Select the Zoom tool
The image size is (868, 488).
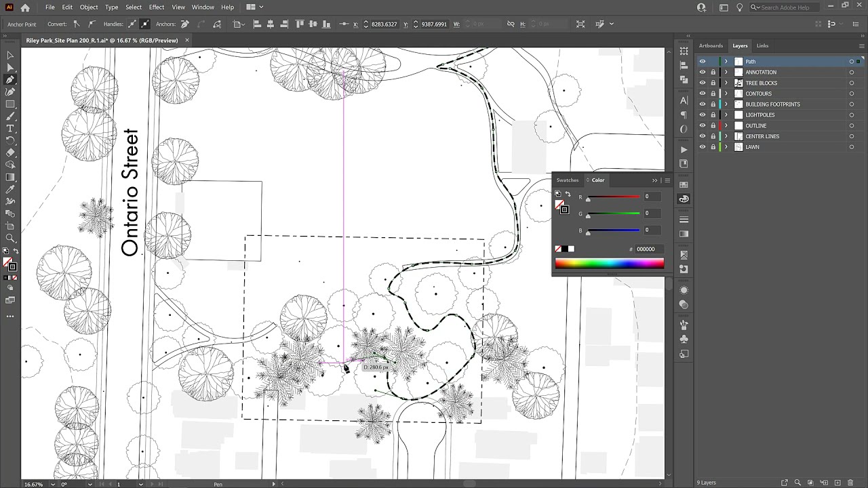click(10, 239)
